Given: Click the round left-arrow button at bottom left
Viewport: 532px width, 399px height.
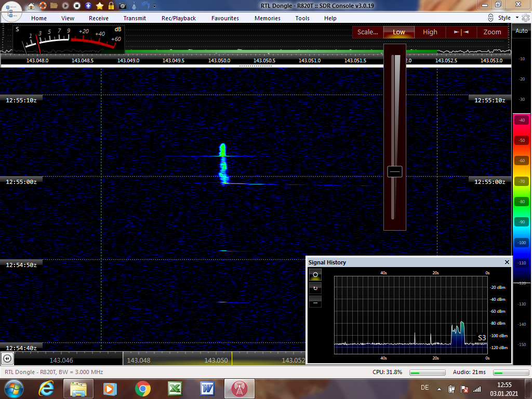Looking at the screenshot, I should [7, 358].
